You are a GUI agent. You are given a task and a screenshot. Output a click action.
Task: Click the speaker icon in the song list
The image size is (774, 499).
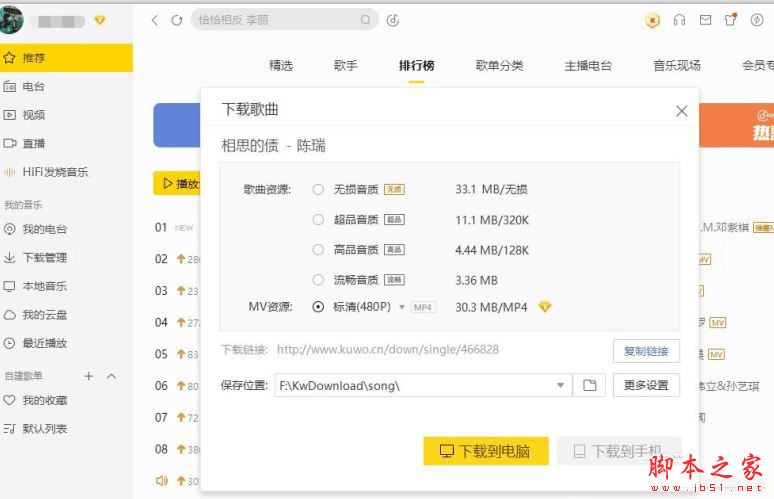161,480
